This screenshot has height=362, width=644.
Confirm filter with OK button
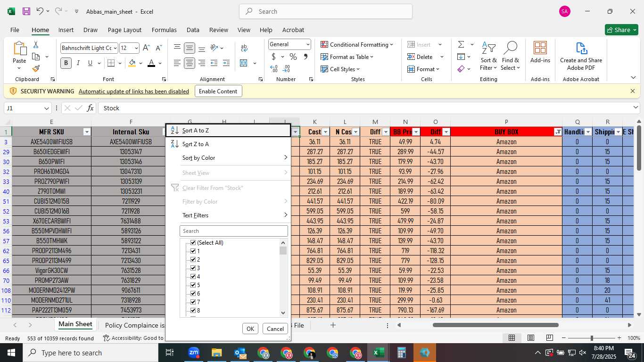click(250, 329)
